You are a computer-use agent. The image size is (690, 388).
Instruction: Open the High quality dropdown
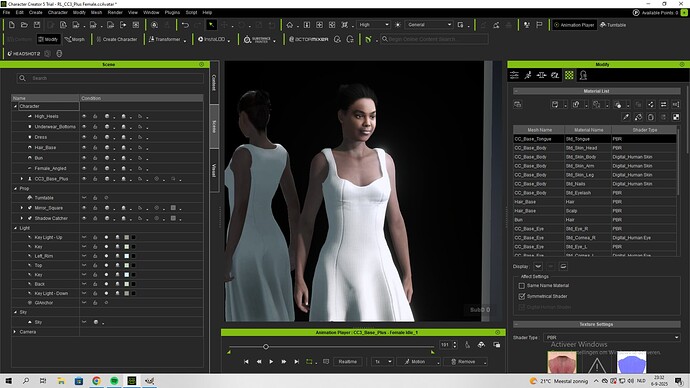pos(373,25)
